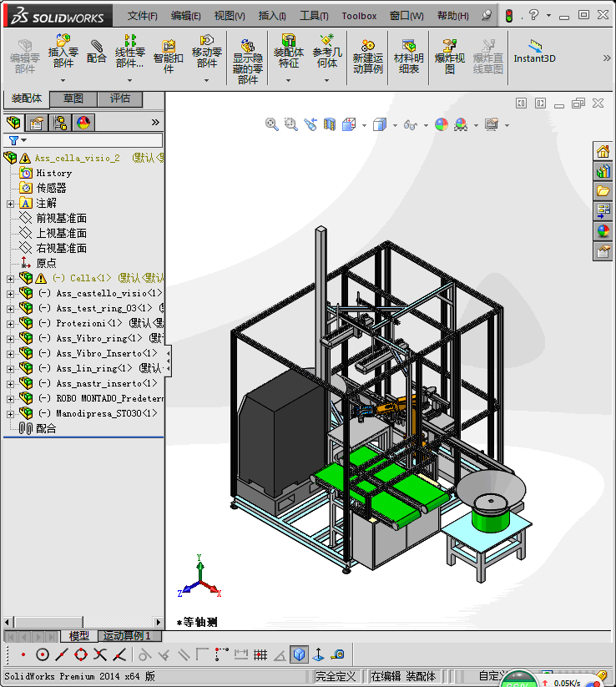Expand toolbar overflow chevron right of Instant3D
Screen dimensions: 616x687
607,58
